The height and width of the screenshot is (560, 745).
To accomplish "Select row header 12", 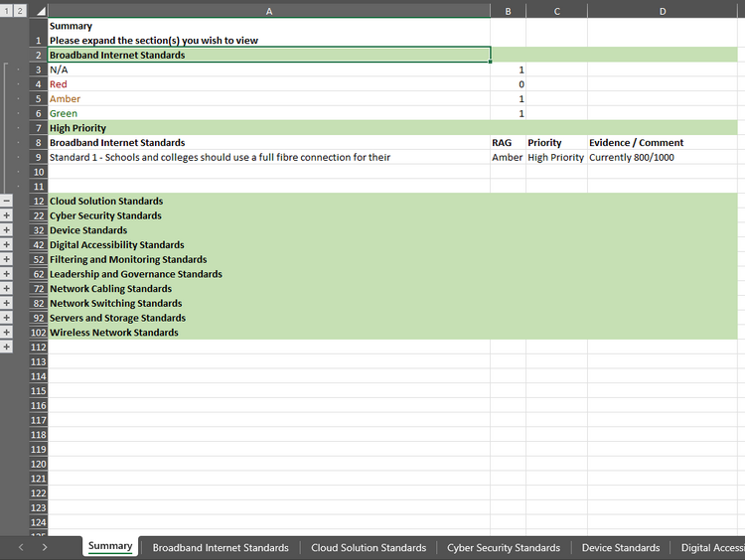I will 39,201.
